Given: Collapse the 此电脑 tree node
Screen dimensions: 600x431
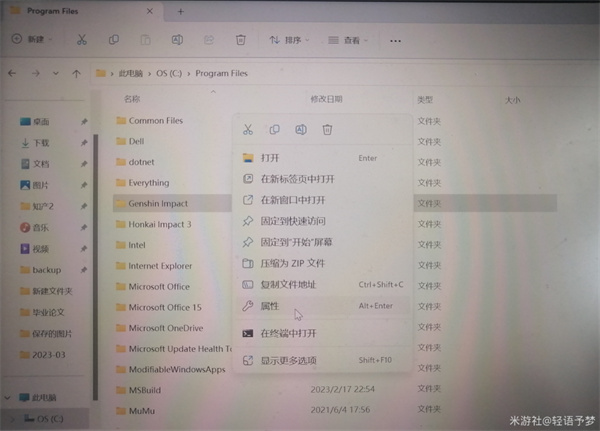Looking at the screenshot, I should tap(8, 398).
